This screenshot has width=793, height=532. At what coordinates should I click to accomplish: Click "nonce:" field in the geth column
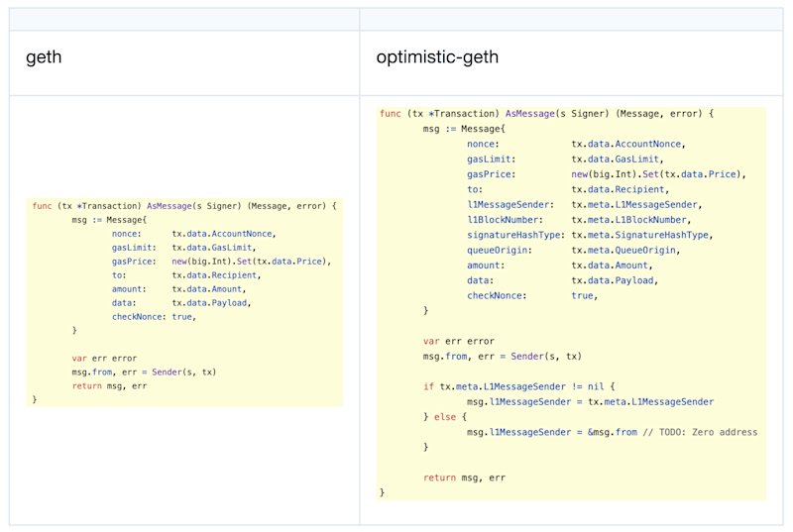pyautogui.click(x=127, y=234)
